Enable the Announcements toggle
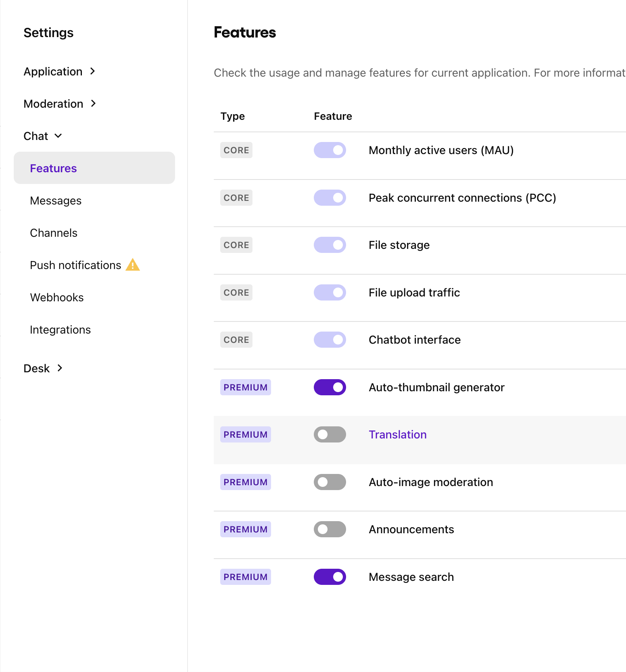Image resolution: width=626 pixels, height=672 pixels. tap(330, 529)
